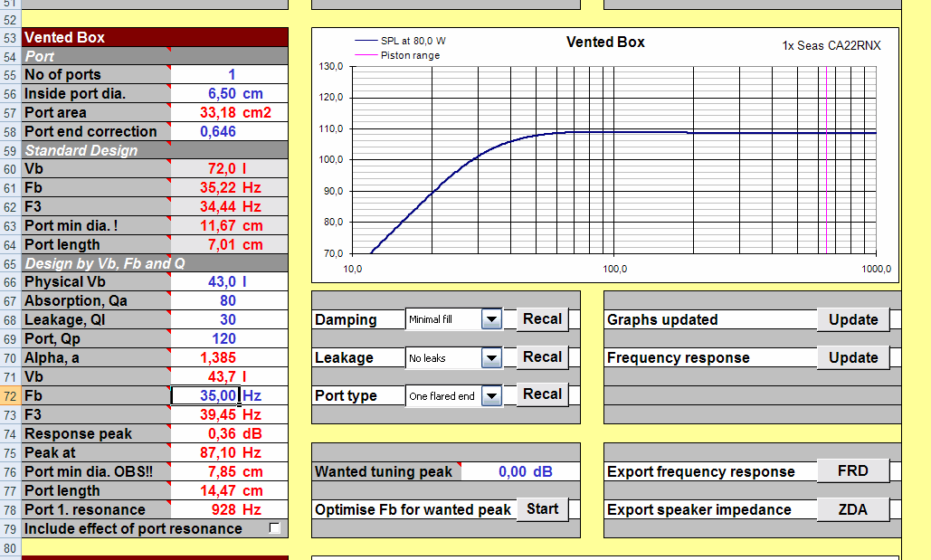This screenshot has width=931, height=560.
Task: Start optimising Fb for wanted peak
Action: 542,509
